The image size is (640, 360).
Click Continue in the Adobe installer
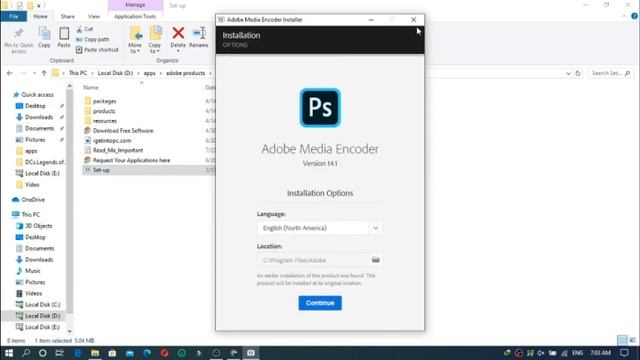tap(320, 303)
